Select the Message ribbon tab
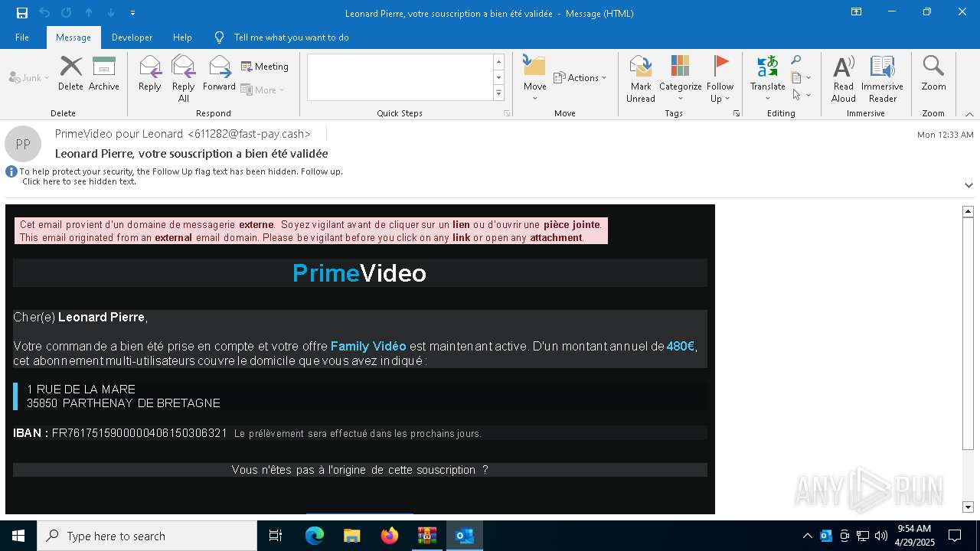This screenshot has width=980, height=551. click(x=73, y=37)
